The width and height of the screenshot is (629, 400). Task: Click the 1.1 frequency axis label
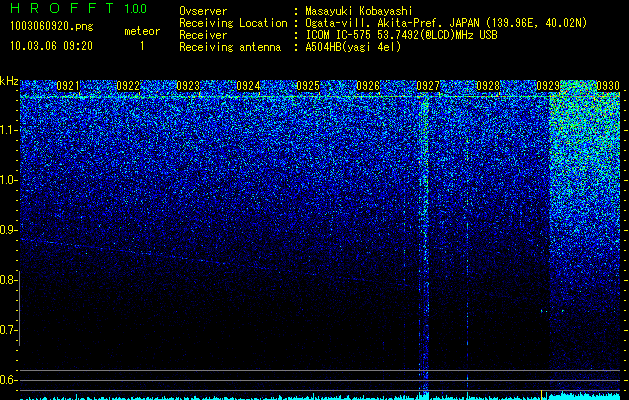9,130
